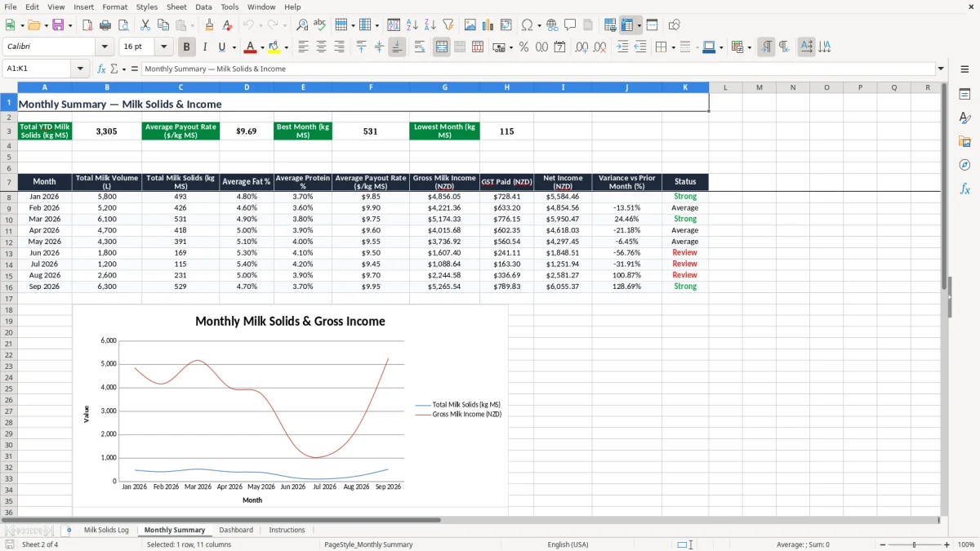Click the zoom-out minus button
The width and height of the screenshot is (980, 551).
(x=881, y=544)
